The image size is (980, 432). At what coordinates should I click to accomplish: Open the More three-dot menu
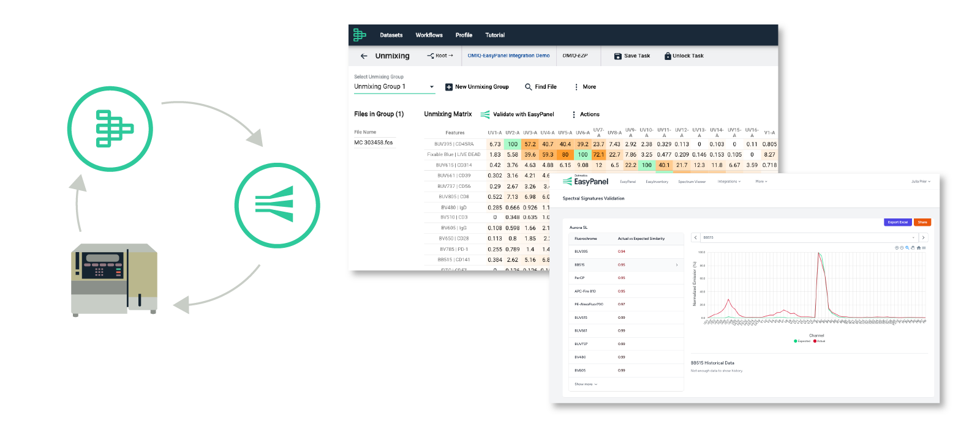pos(576,87)
